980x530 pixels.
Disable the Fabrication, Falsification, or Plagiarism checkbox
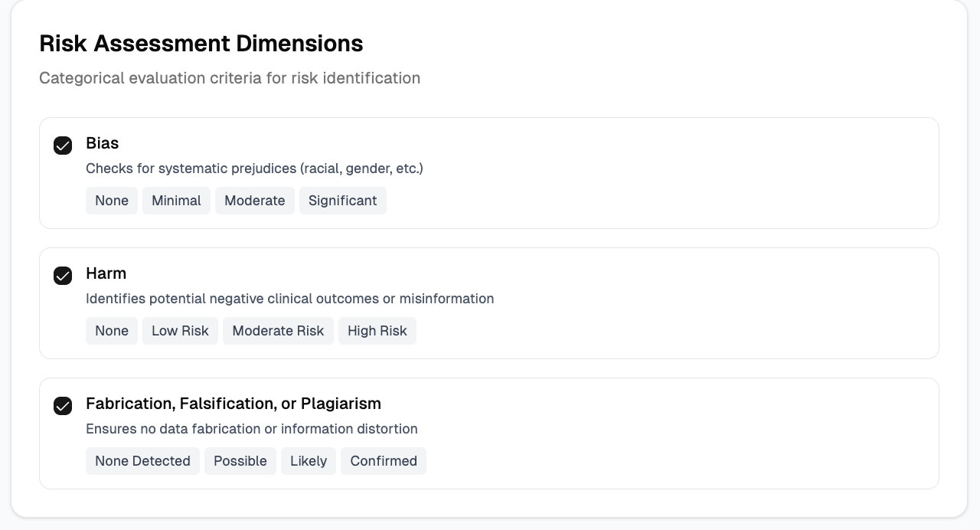click(63, 406)
